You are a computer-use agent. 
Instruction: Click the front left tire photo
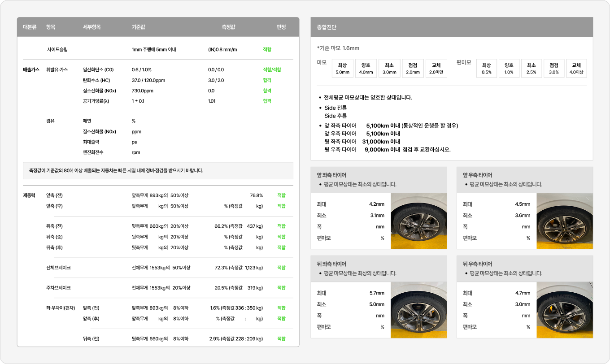(418, 221)
